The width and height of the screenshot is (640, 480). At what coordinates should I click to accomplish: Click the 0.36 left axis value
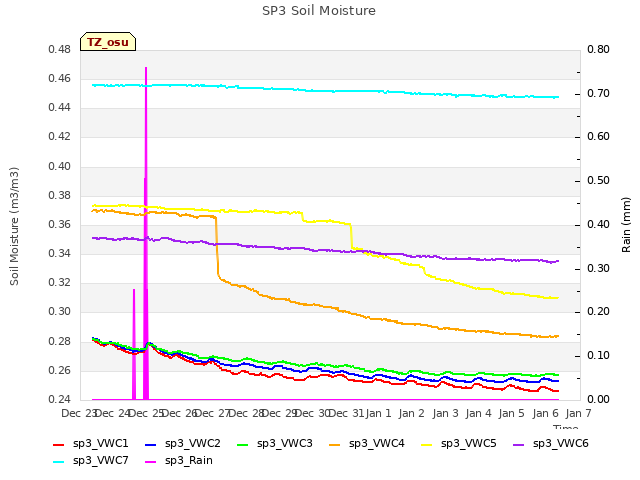[x=60, y=224]
